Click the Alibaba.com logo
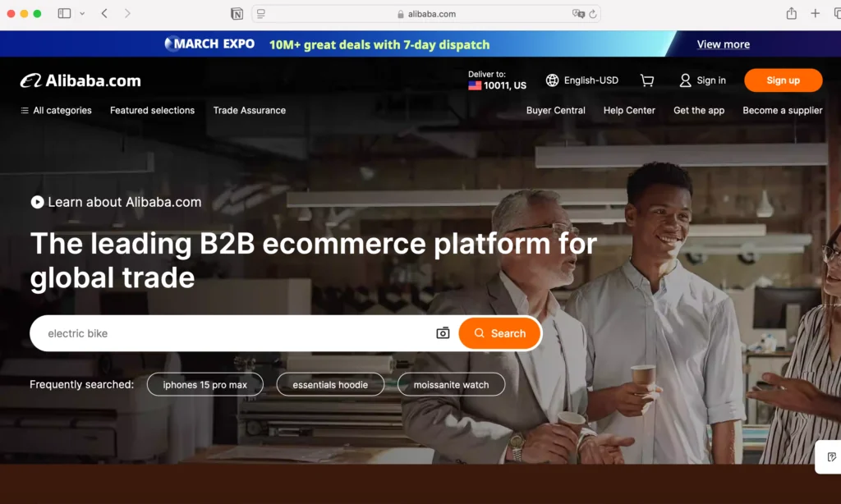The width and height of the screenshot is (841, 504). pos(80,80)
